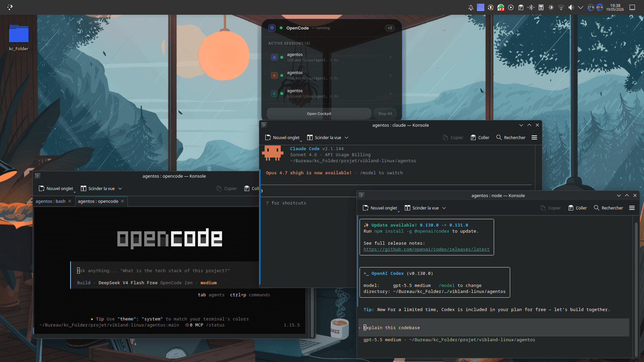Click the media player tray icon
Viewport: 644px width, 362px height.
(511, 7)
